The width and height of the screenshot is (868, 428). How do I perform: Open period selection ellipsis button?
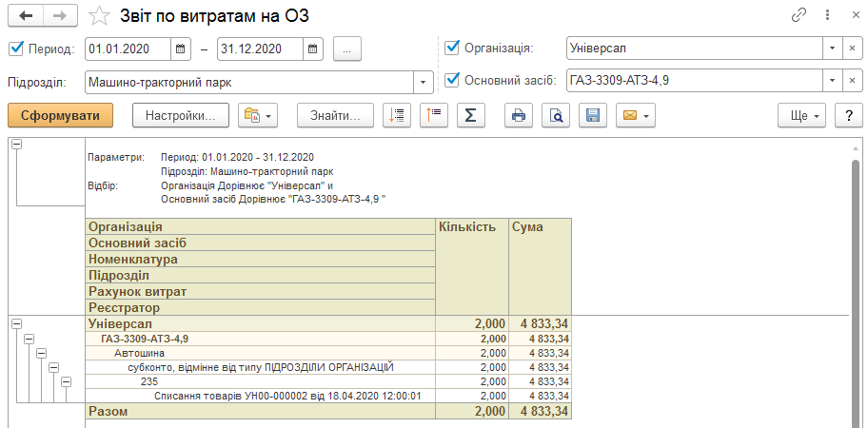(x=347, y=49)
